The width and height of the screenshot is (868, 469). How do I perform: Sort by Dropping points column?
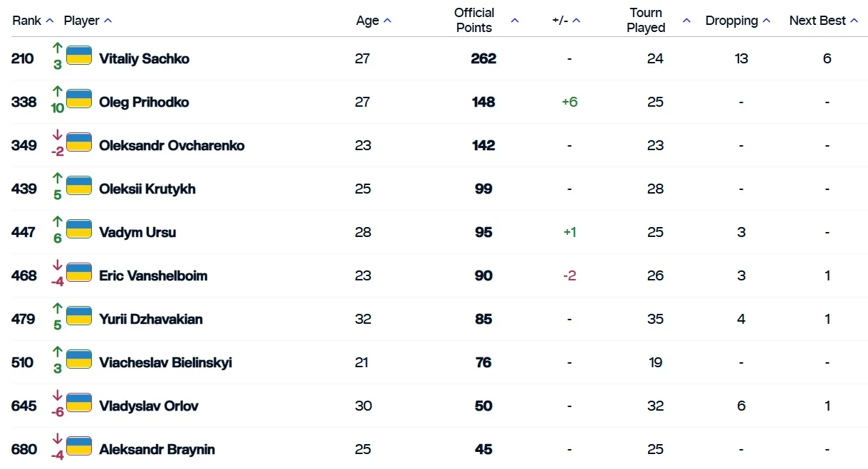766,21
